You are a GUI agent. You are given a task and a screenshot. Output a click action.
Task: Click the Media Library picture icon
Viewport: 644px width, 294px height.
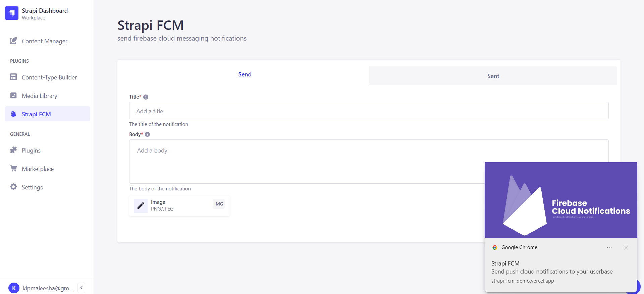pos(13,96)
